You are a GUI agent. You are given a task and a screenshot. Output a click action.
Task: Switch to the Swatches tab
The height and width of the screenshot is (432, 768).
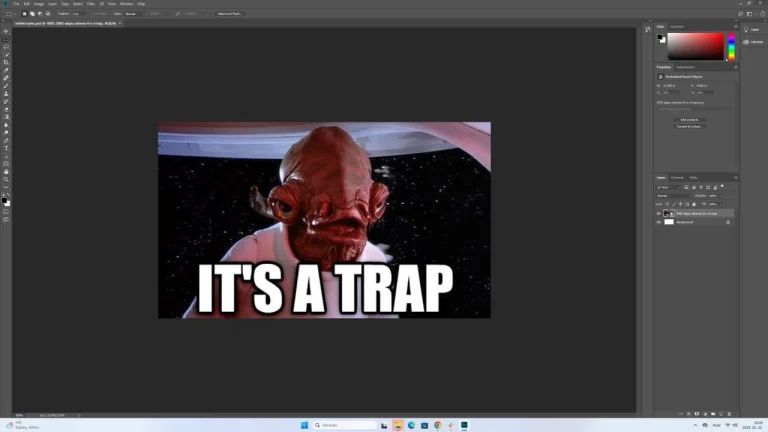(677, 26)
